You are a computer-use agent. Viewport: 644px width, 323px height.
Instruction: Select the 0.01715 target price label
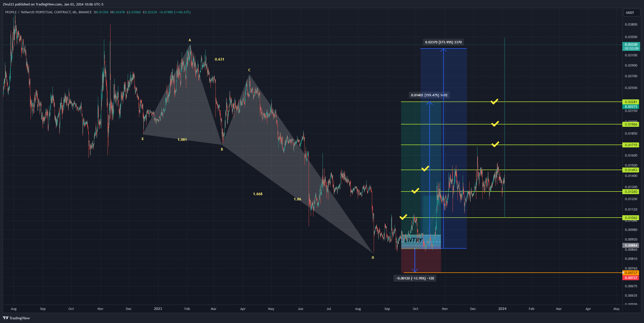631,145
